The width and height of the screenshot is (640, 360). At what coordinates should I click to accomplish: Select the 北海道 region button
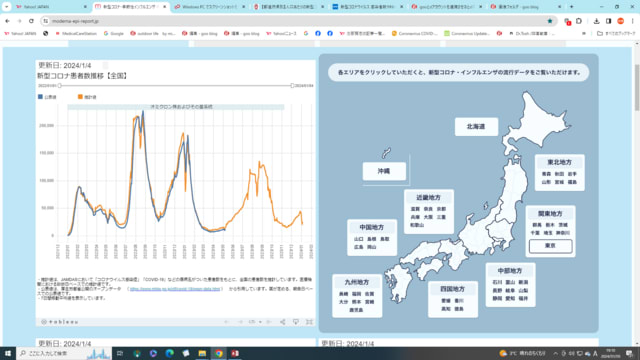[476, 127]
